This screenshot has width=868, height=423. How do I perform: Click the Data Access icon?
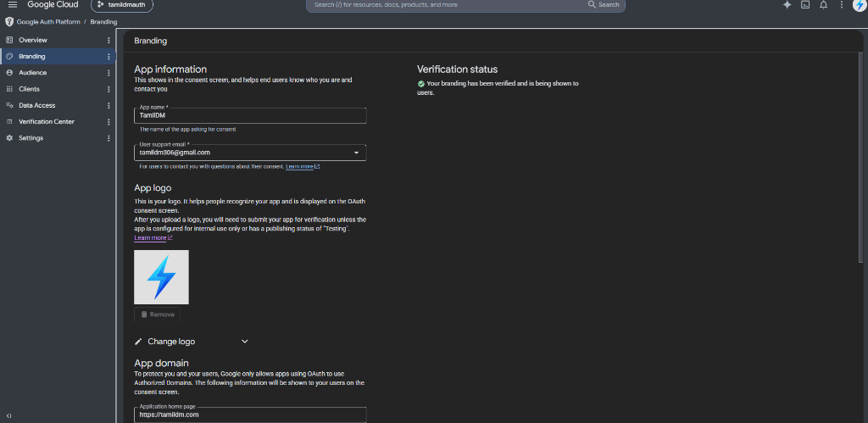pyautogui.click(x=9, y=105)
